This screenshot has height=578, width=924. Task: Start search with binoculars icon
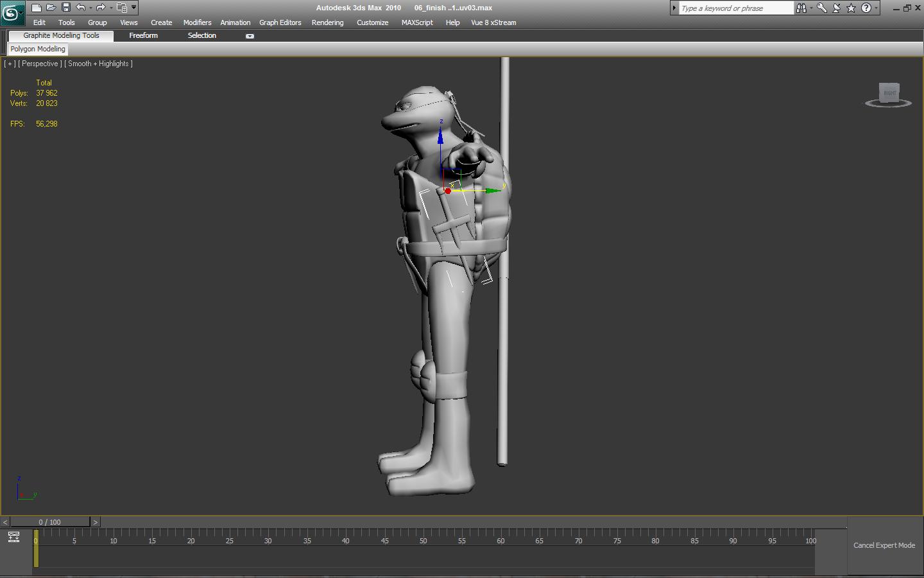(801, 8)
